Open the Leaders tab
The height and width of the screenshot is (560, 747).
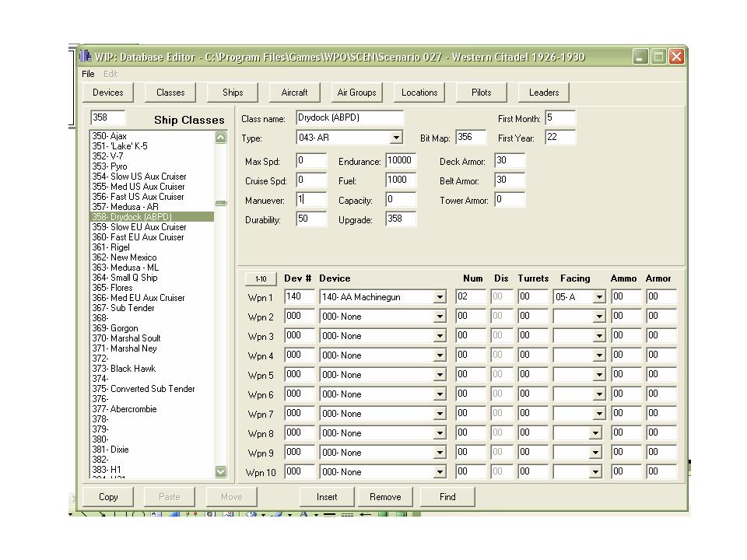(544, 93)
